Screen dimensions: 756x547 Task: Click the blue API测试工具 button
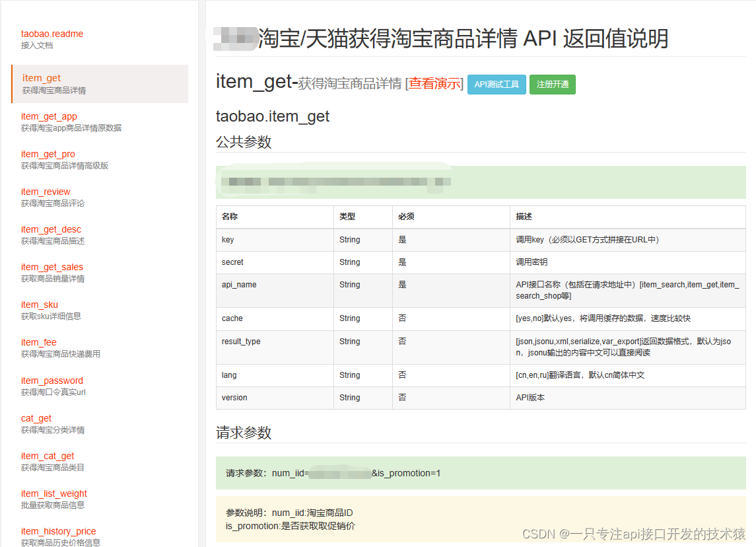click(x=497, y=85)
